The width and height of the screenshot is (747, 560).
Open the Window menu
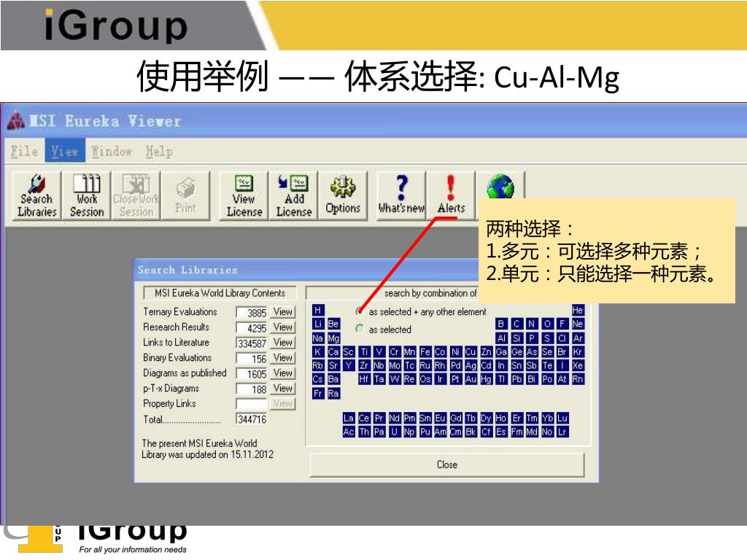click(112, 151)
